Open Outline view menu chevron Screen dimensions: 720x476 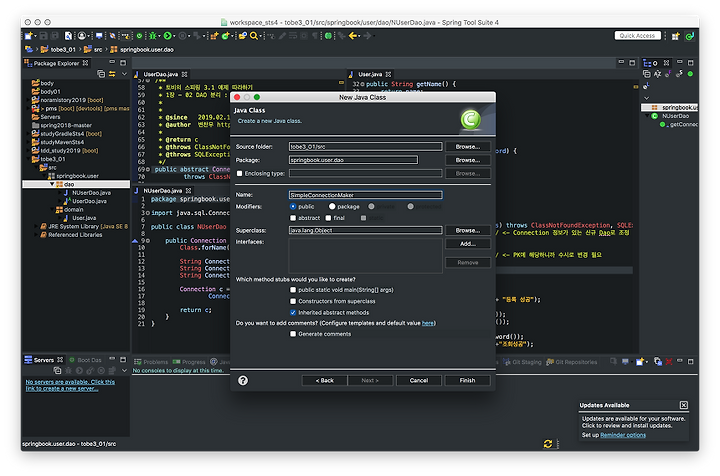point(646,97)
